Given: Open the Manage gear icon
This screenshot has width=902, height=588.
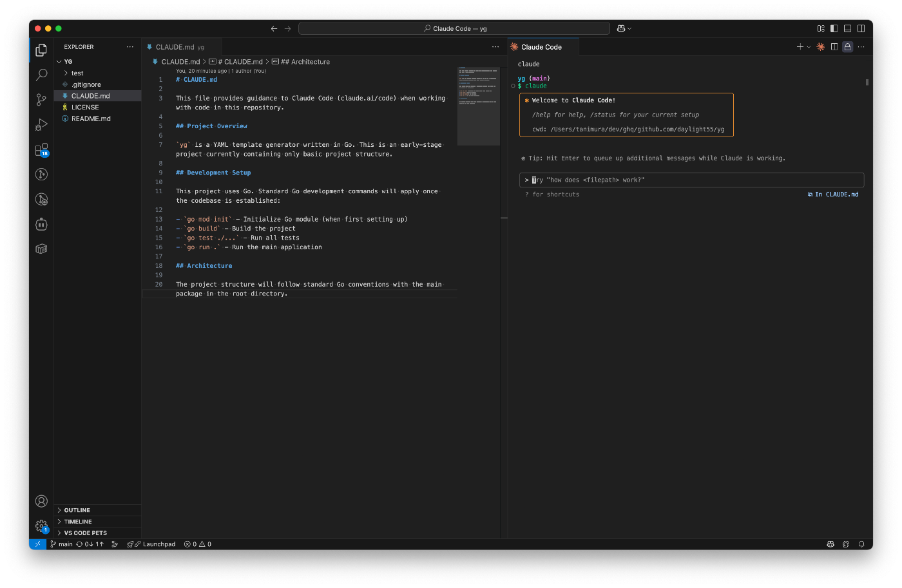Looking at the screenshot, I should [41, 526].
